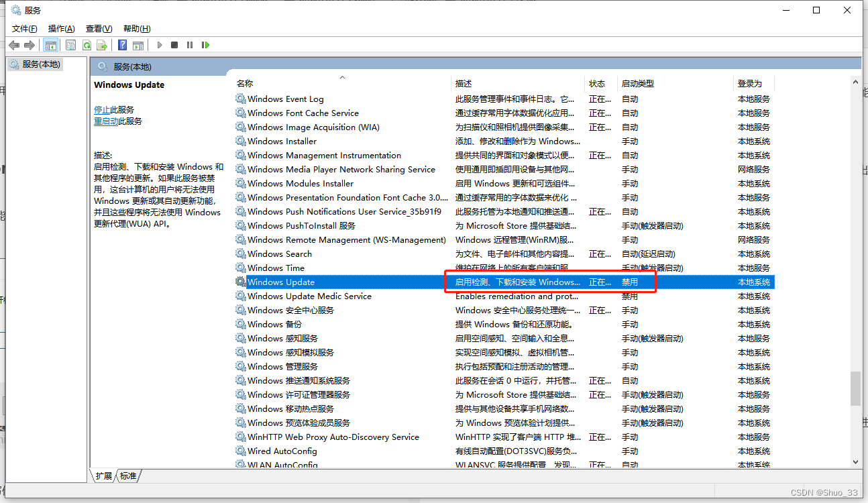Viewport: 868px width, 503px height.
Task: Click the gear icon in the 服务(本地) header
Action: pyautogui.click(x=103, y=66)
